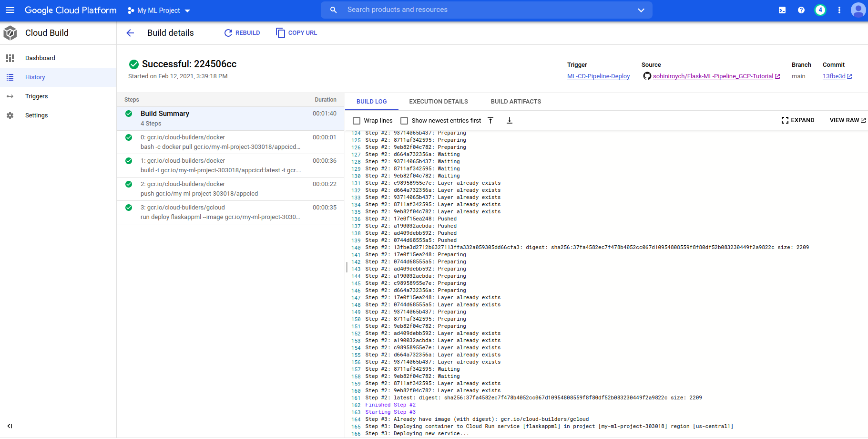Select step 1 docker build row

tap(231, 166)
